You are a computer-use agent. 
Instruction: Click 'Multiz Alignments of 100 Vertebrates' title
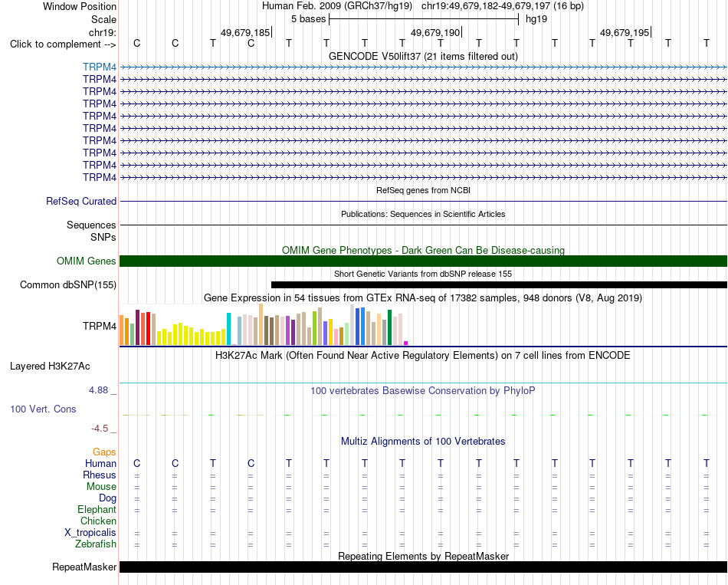(423, 441)
